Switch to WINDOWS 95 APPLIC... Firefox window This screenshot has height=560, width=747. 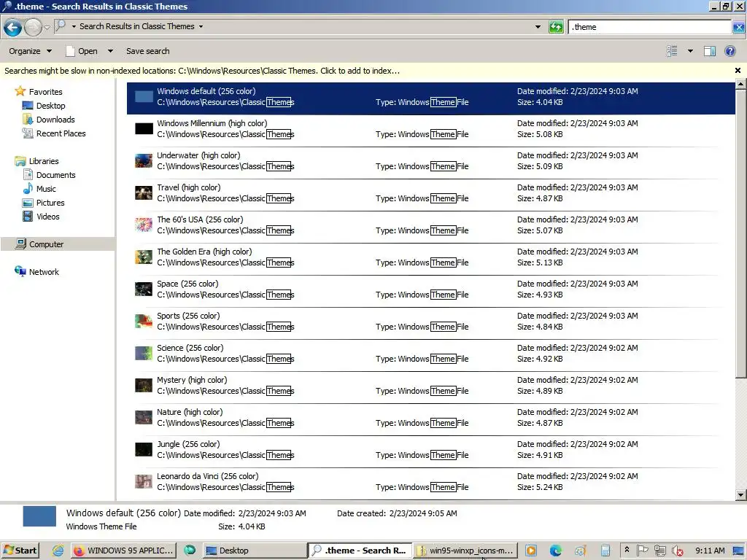124,551
